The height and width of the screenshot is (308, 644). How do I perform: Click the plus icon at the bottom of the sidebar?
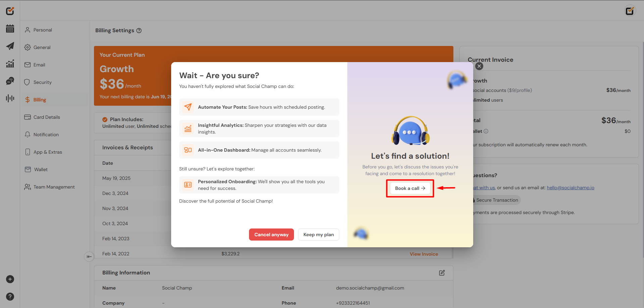click(10, 279)
